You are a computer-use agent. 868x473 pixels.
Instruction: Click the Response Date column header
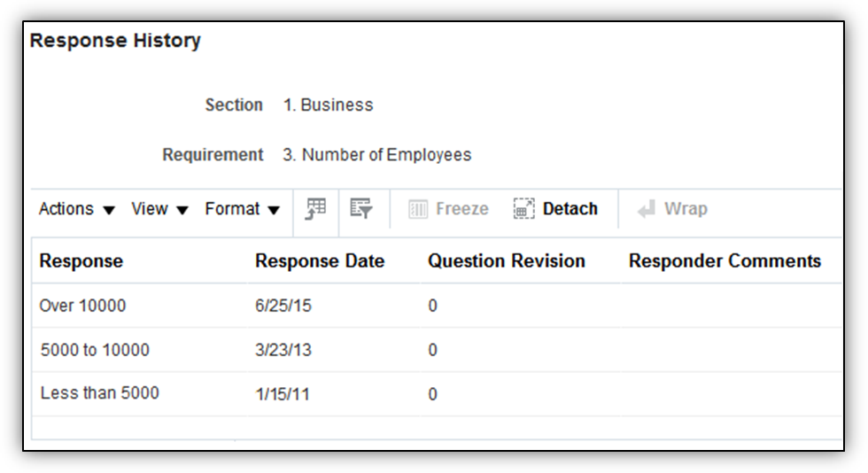coord(320,261)
